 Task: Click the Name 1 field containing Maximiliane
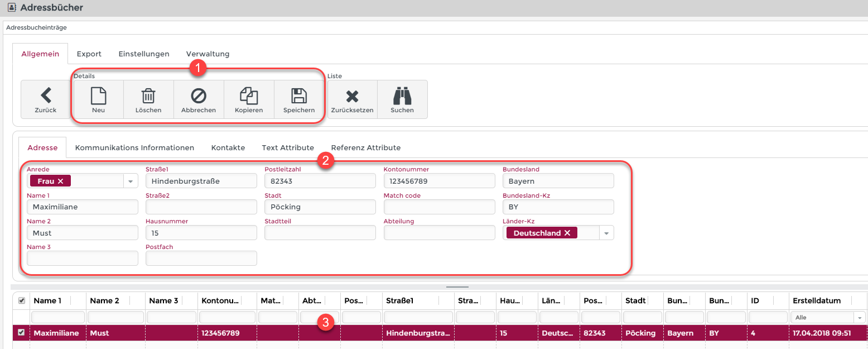(x=83, y=207)
